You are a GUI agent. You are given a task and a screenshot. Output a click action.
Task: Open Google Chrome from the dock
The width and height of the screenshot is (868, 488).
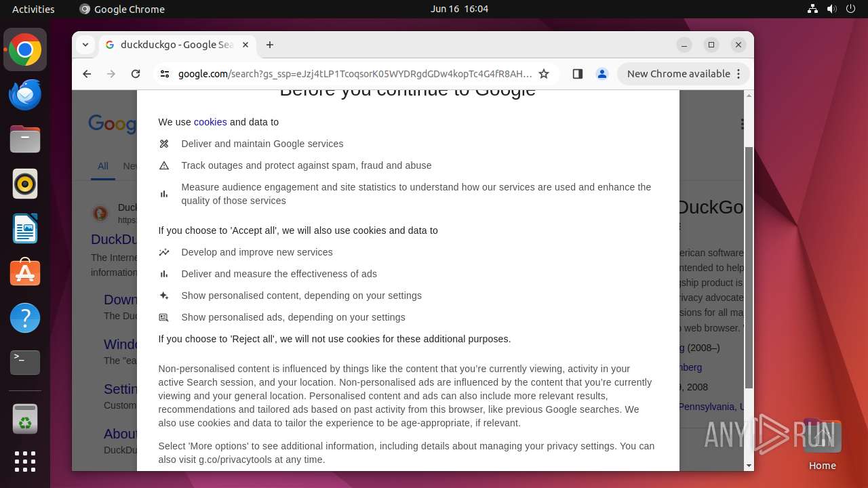25,49
